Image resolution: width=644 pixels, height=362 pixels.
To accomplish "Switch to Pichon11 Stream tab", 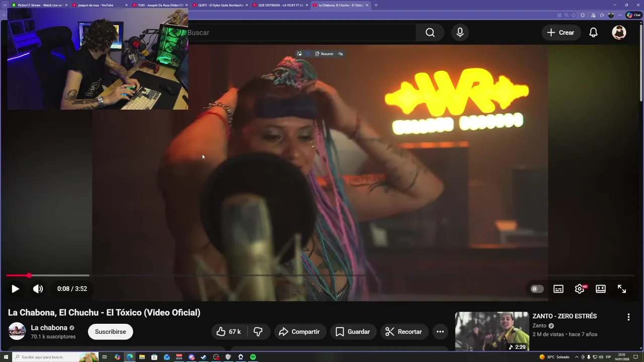I will pos(39,5).
